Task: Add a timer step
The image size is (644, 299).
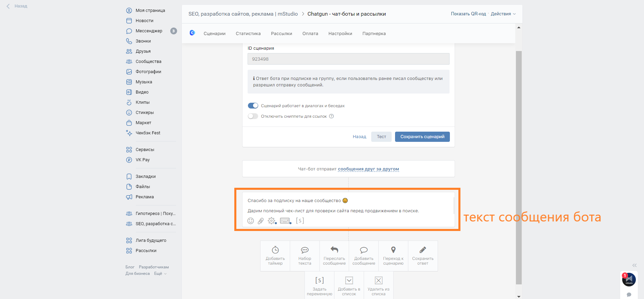Action: click(x=275, y=256)
